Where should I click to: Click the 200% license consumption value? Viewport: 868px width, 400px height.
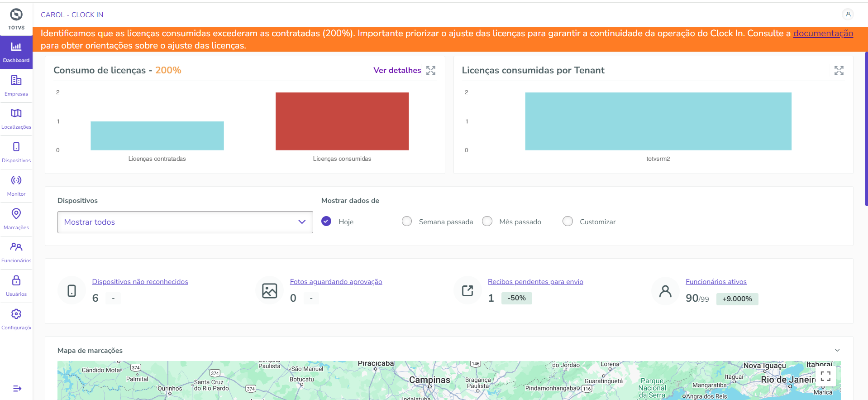tap(168, 70)
